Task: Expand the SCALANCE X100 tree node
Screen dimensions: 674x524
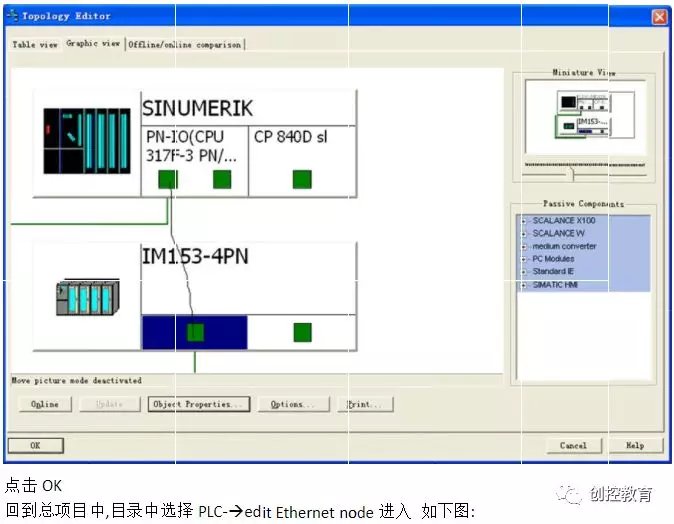Action: [x=523, y=221]
